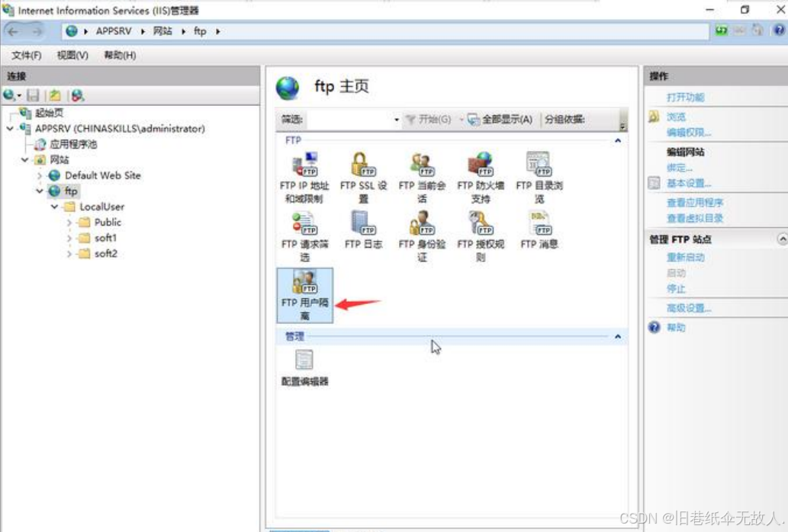Collapse the 网站 tree node

tap(24, 160)
